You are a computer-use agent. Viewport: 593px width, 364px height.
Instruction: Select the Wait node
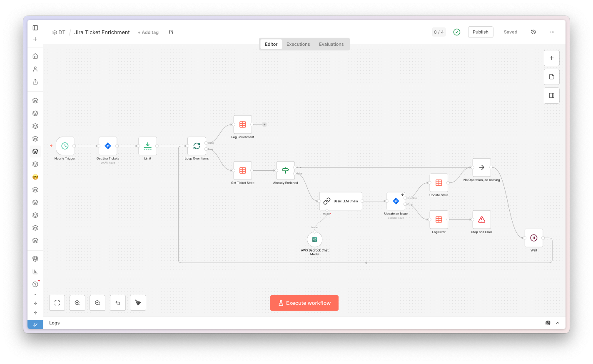[534, 238]
